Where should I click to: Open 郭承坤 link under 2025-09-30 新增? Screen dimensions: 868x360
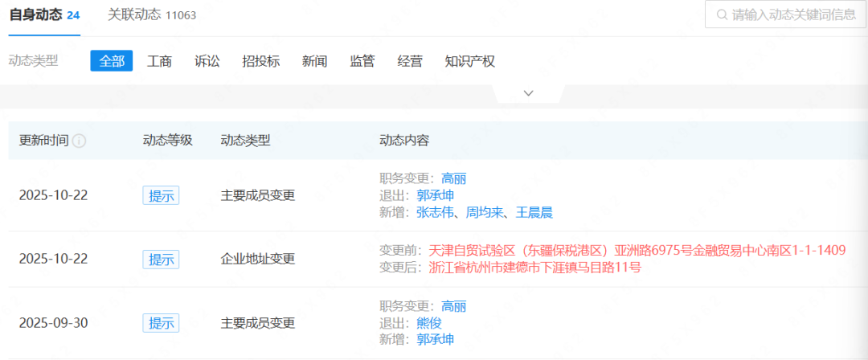pos(435,339)
